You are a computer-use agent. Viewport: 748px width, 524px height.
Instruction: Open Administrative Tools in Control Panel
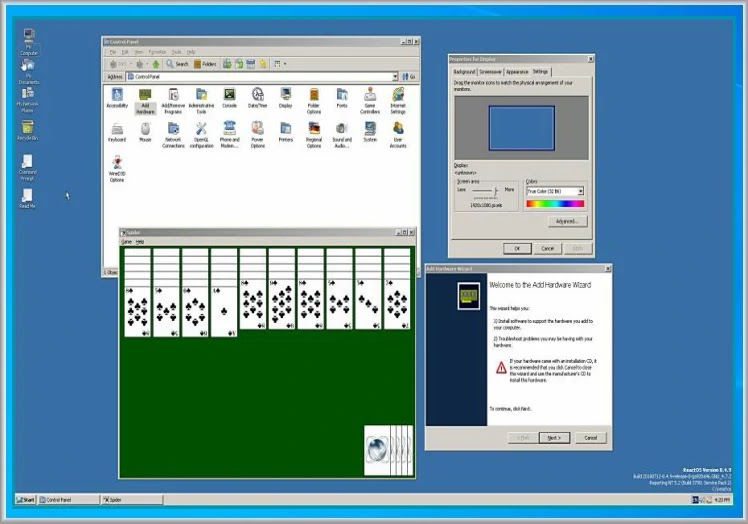[201, 101]
